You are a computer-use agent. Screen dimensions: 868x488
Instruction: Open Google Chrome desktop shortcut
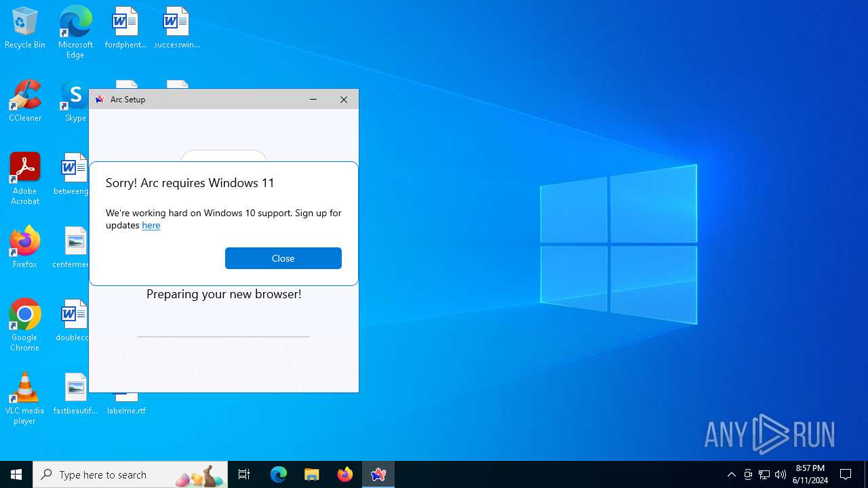(25, 325)
